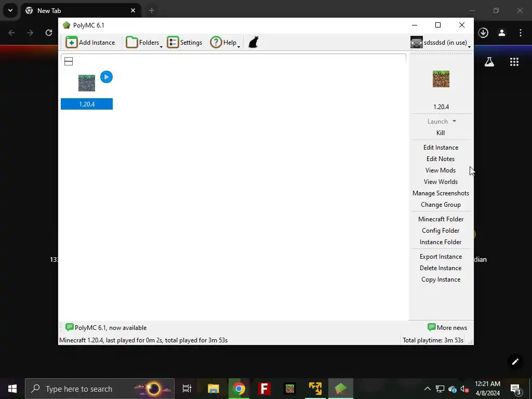532x399 pixels.
Task: Open the PolyMC 6.1 now available news
Action: pos(106,328)
